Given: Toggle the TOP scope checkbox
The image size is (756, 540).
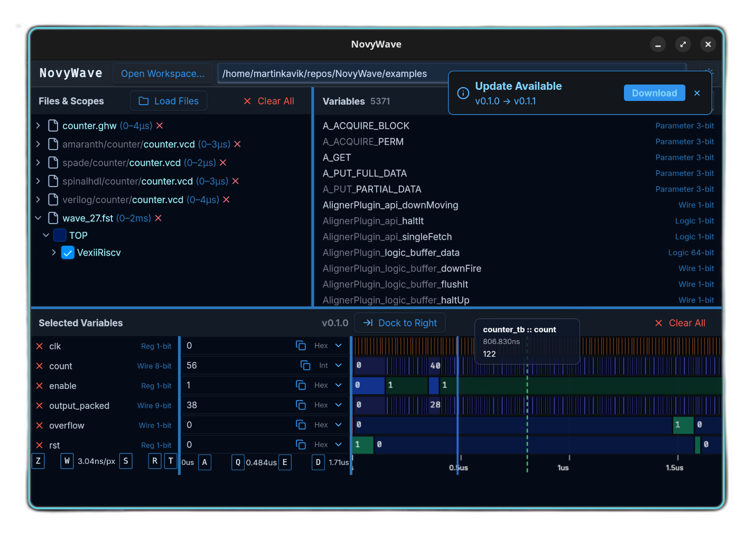Looking at the screenshot, I should pos(59,235).
